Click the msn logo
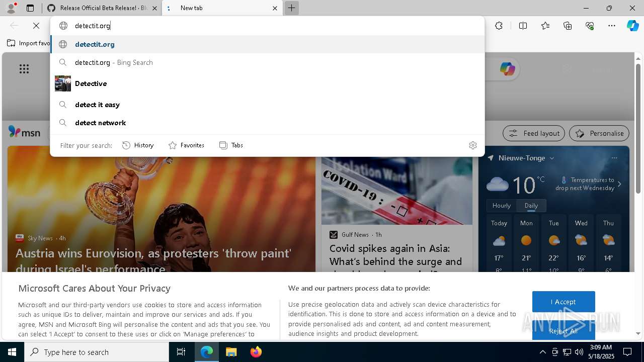Image resolution: width=644 pixels, height=362 pixels. click(24, 132)
